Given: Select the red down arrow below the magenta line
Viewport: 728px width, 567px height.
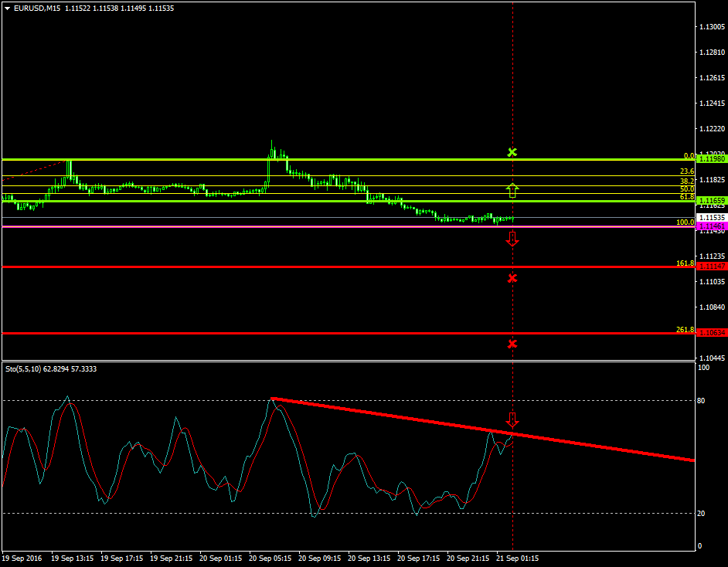Looking at the screenshot, I should (512, 239).
